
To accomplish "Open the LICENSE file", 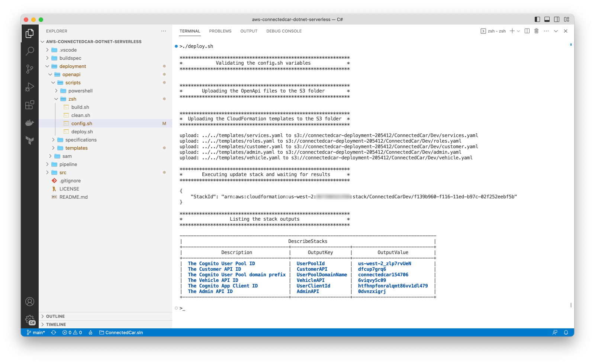I will (x=105, y=189).
